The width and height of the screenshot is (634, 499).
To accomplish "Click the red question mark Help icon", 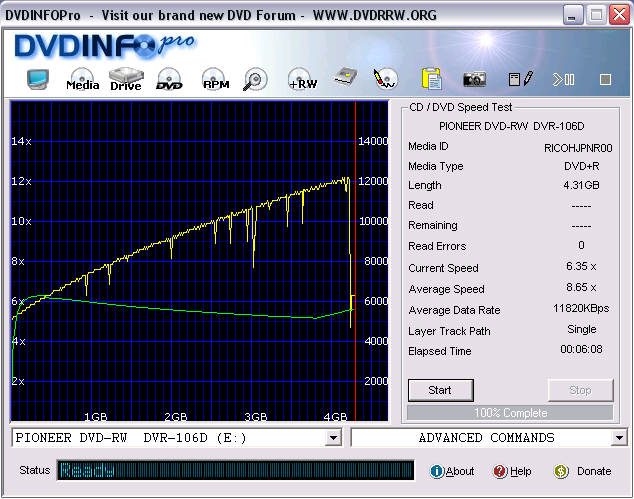I will (x=500, y=471).
